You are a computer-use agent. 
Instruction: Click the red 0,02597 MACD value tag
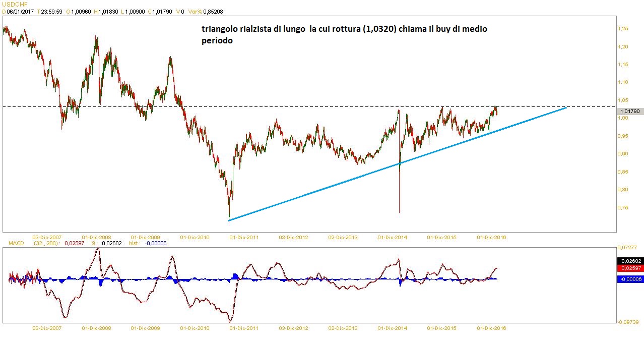[630, 268]
